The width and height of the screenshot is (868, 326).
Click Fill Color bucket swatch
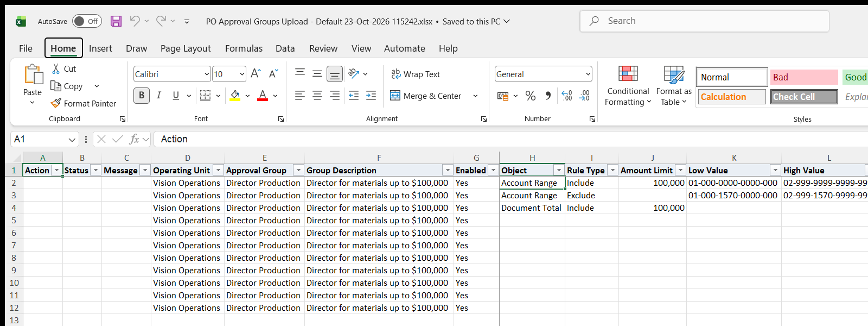pos(235,96)
